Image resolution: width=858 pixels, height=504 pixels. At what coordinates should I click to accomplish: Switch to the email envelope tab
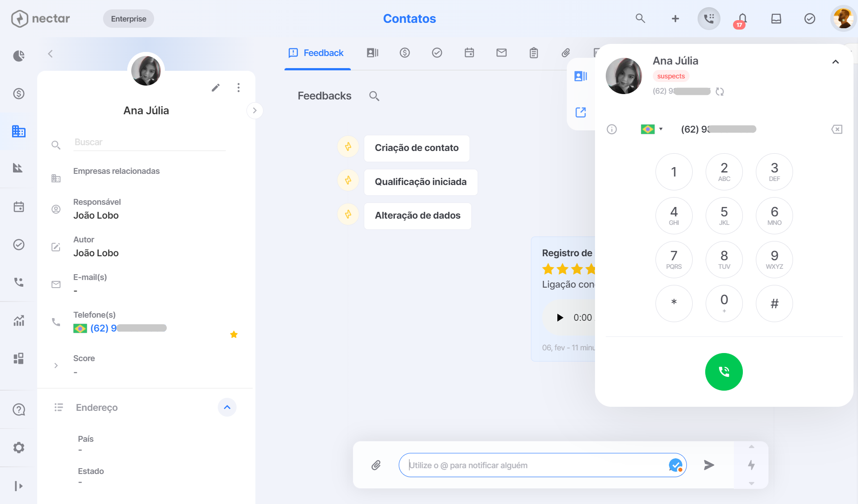[501, 53]
